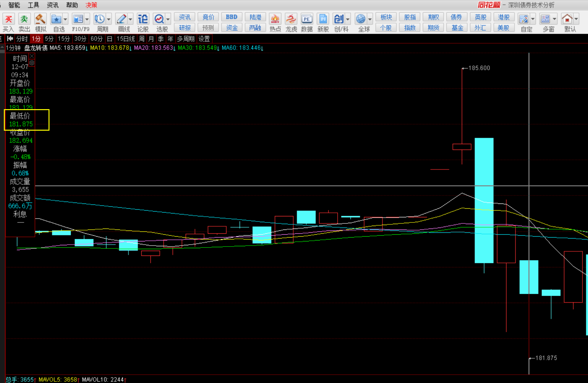Expand the 自选 watchlist dropdown arrow
This screenshot has height=383, width=588.
tap(65, 19)
